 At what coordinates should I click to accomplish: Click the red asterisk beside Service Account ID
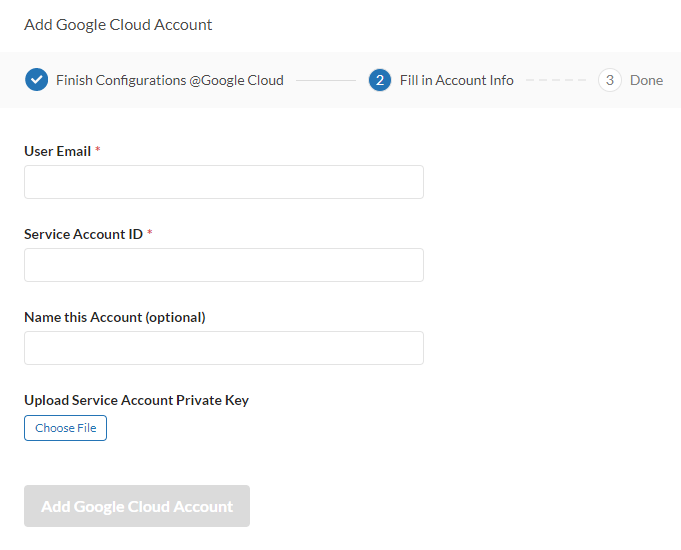(150, 234)
